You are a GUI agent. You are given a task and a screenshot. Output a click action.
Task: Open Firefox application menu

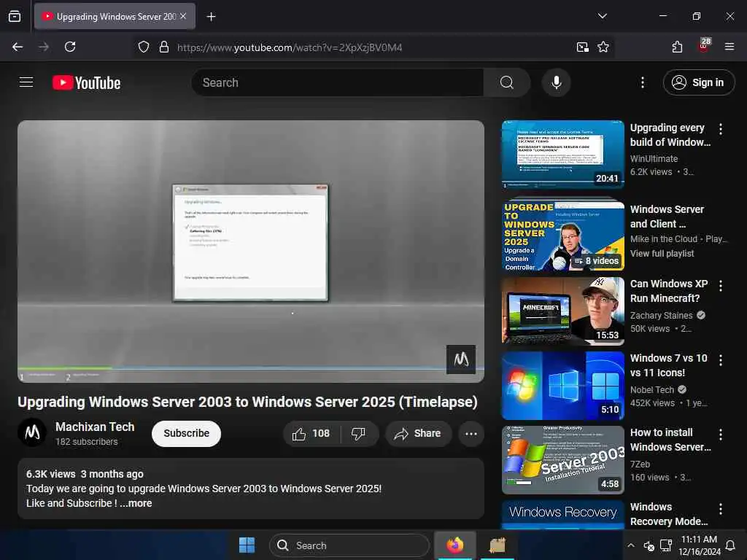point(729,47)
